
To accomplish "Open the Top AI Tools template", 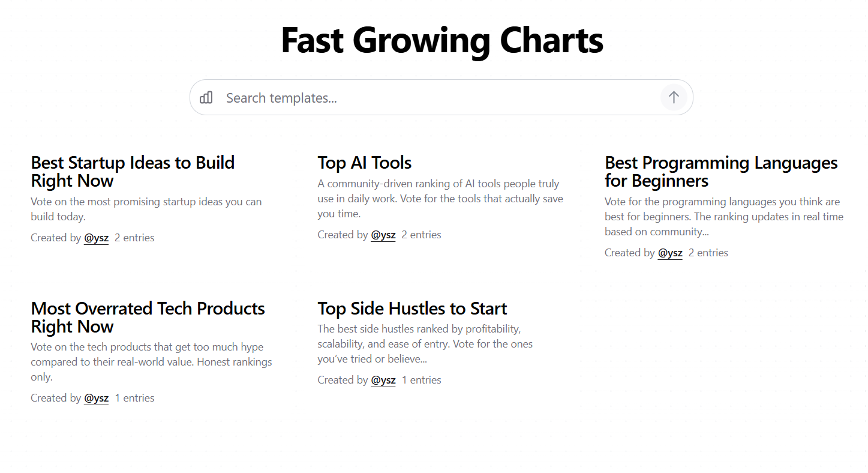I will [364, 162].
